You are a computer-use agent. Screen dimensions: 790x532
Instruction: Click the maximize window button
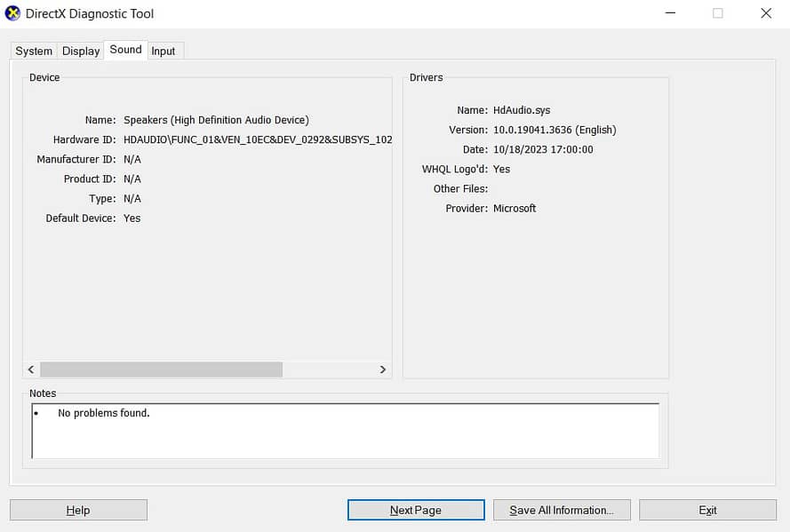click(717, 13)
